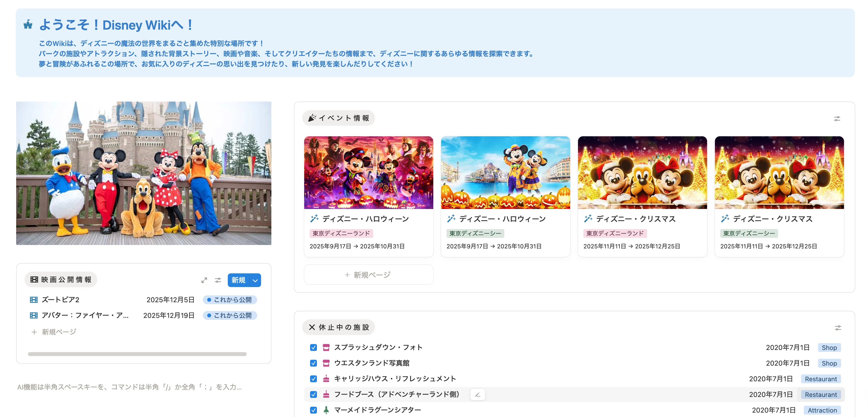Open settings icon for closed facilities section

click(x=838, y=328)
